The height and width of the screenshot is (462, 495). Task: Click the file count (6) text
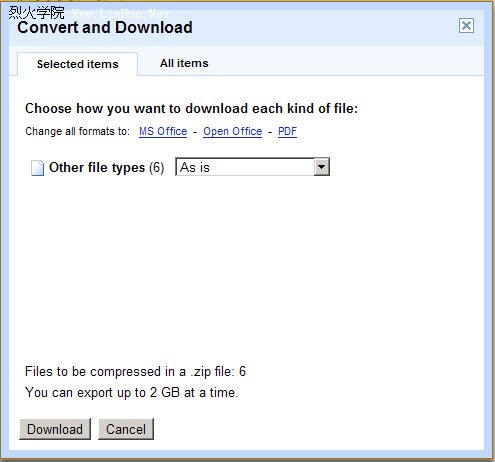[156, 167]
